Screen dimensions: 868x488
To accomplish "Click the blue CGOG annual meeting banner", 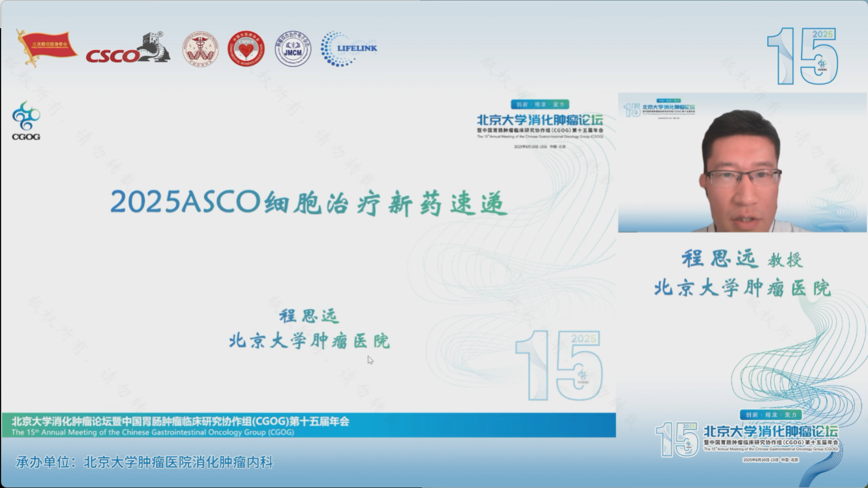I will click(309, 425).
